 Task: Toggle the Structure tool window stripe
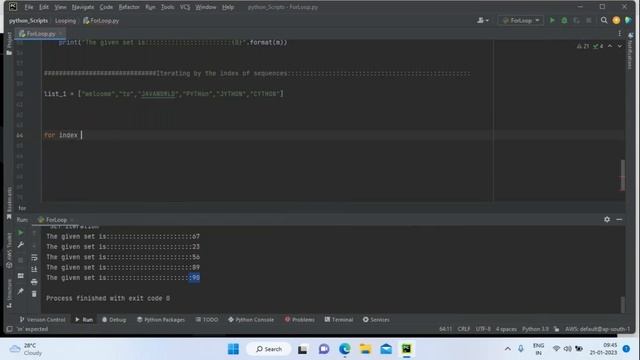pos(9,293)
